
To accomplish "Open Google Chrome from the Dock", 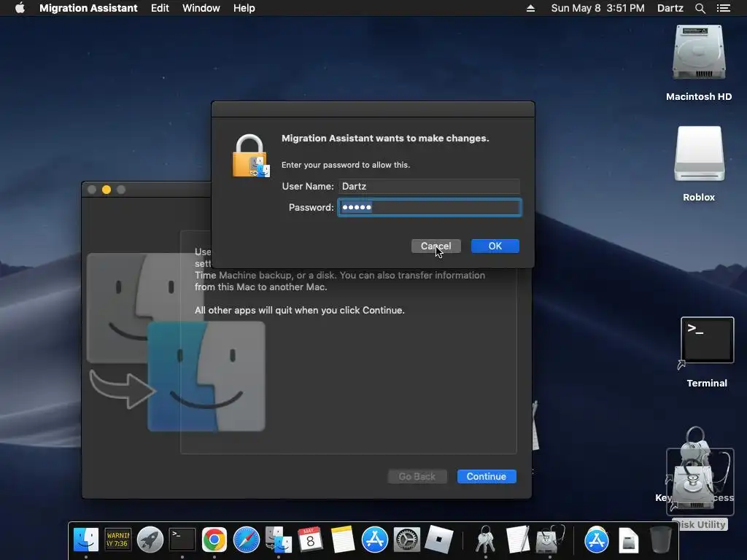I will tap(214, 540).
